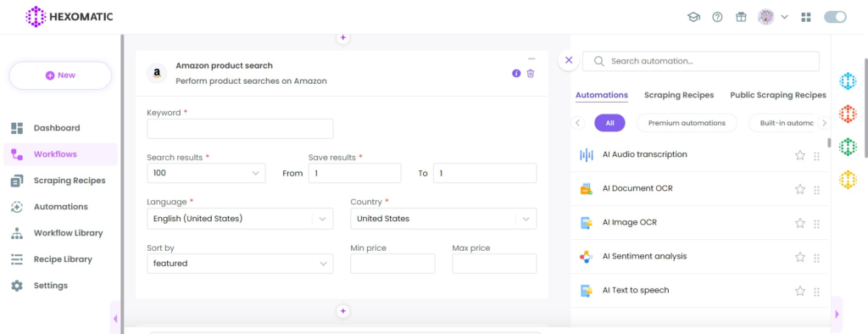Select the Built-in automations filter chip
Screen dimensions: 868x334
click(782, 123)
